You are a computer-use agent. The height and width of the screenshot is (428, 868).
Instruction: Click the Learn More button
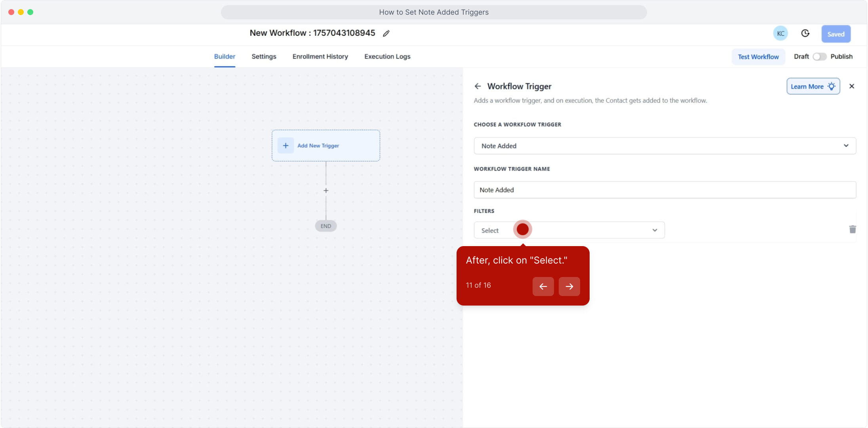tap(813, 86)
